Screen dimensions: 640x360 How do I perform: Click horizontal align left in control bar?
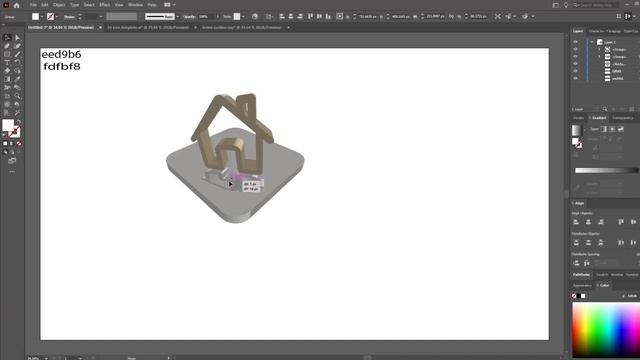pyautogui.click(x=282, y=16)
